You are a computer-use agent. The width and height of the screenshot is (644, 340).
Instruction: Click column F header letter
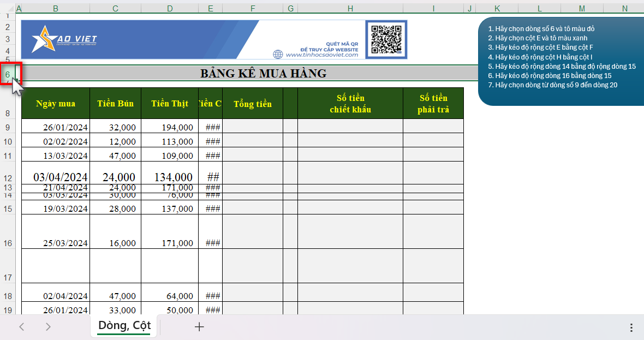point(252,9)
